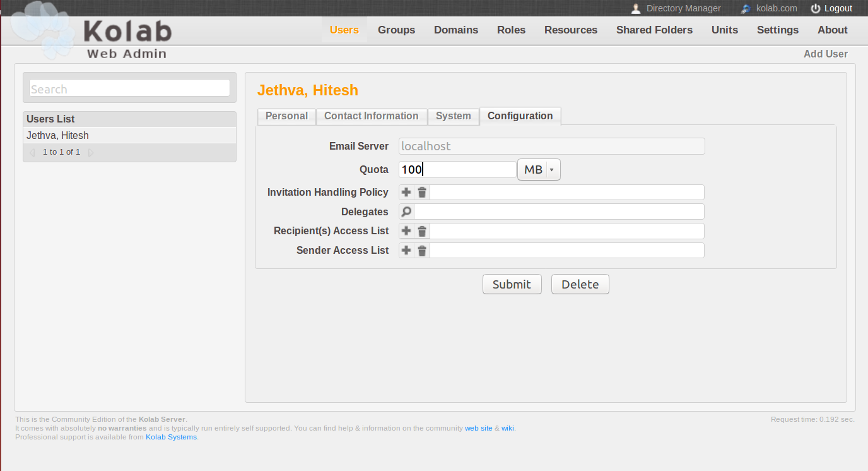Open the kolab.com domain link
Viewport: 868px width, 471px height.
pyautogui.click(x=777, y=9)
